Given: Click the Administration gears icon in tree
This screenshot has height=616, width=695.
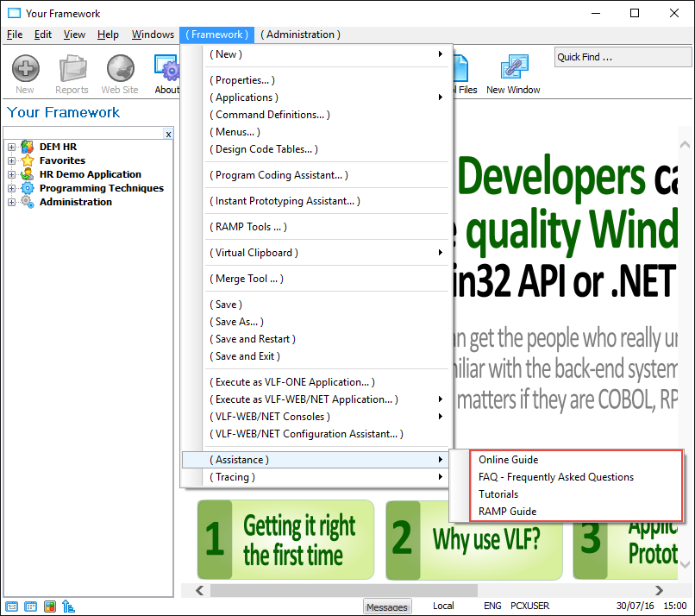Looking at the screenshot, I should tap(28, 202).
